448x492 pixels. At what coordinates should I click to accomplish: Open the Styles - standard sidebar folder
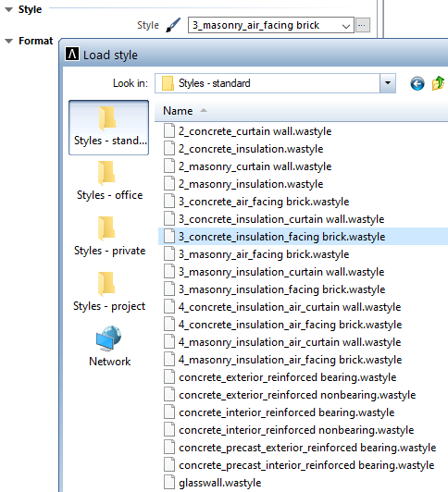pos(108,128)
